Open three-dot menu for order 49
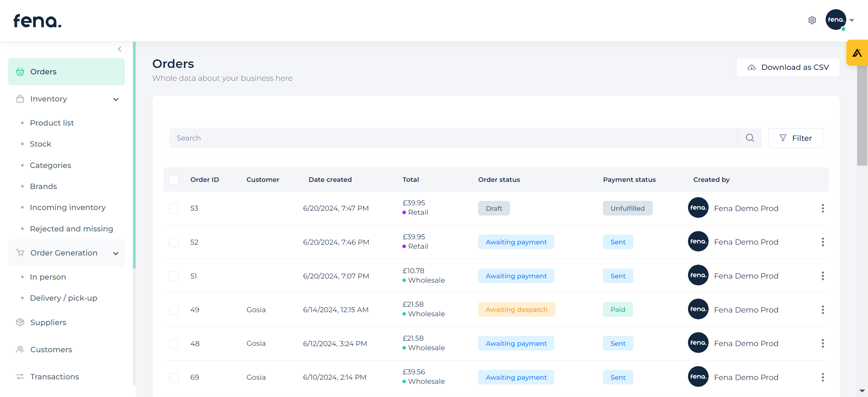The image size is (868, 397). [x=823, y=310]
